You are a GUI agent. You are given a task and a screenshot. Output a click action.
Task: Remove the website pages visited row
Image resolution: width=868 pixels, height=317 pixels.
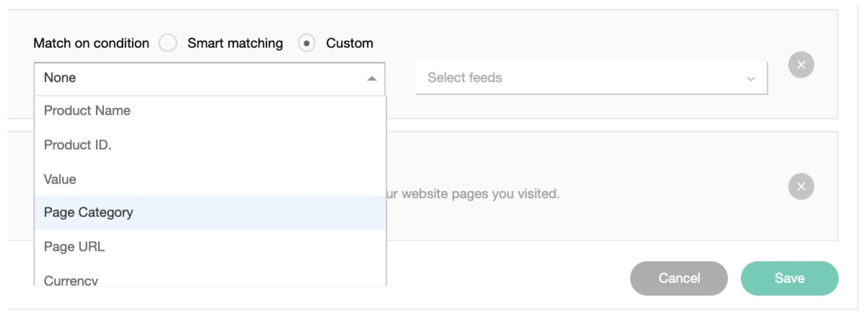800,186
